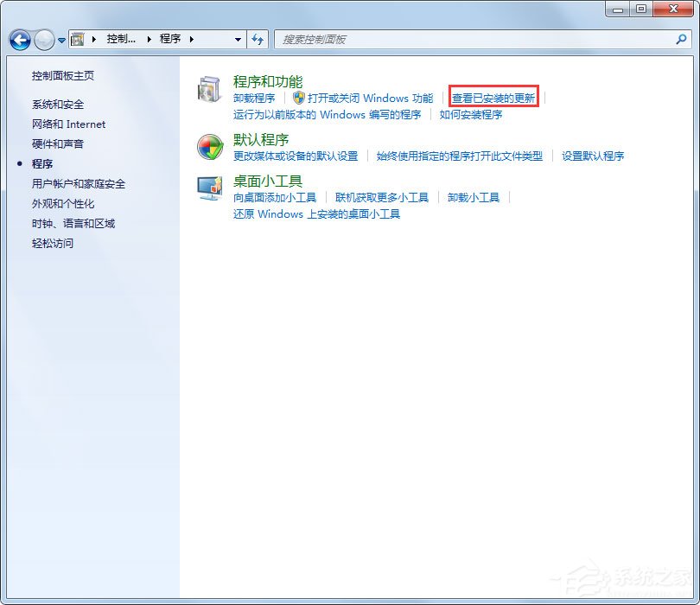Click the search magnifier in the search box
Image resolution: width=700 pixels, height=605 pixels.
684,40
